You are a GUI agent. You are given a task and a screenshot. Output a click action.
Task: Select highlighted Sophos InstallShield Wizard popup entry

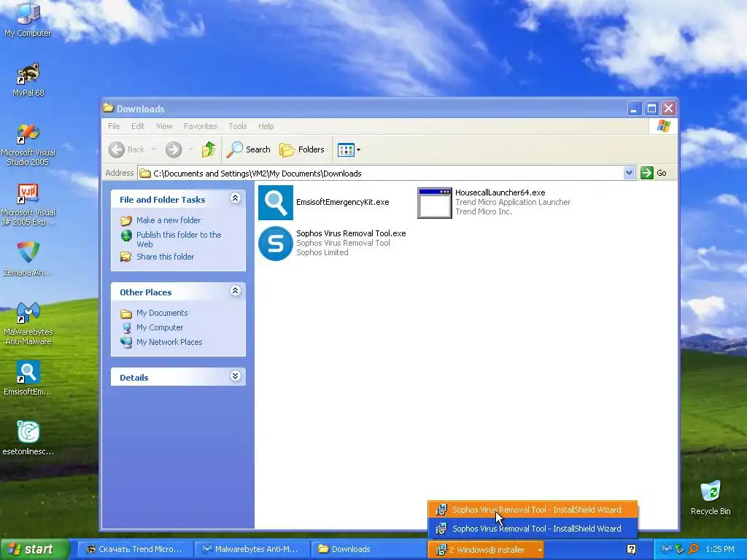pyautogui.click(x=533, y=510)
